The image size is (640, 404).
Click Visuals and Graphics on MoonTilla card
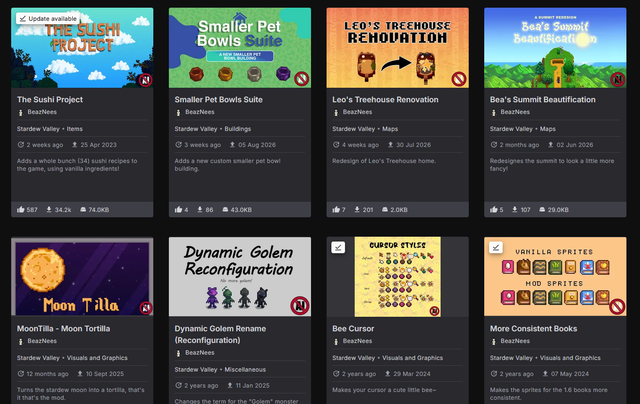pyautogui.click(x=97, y=358)
